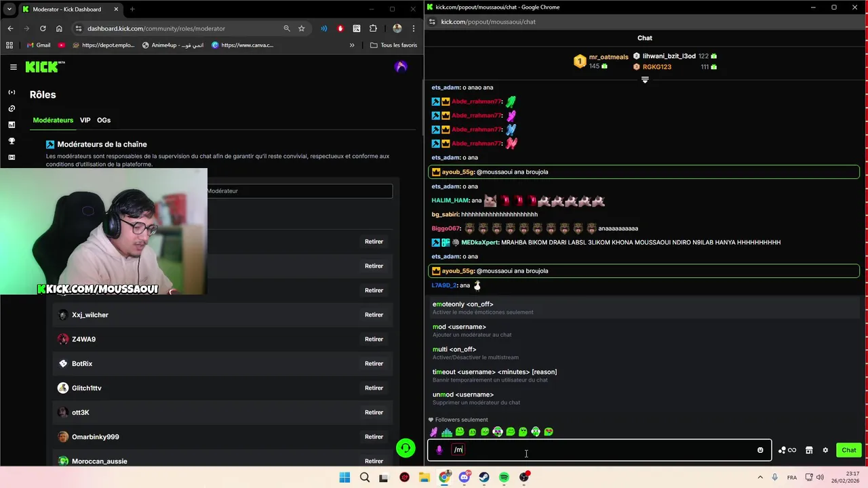Send the message with the green Chat button

[x=849, y=450]
